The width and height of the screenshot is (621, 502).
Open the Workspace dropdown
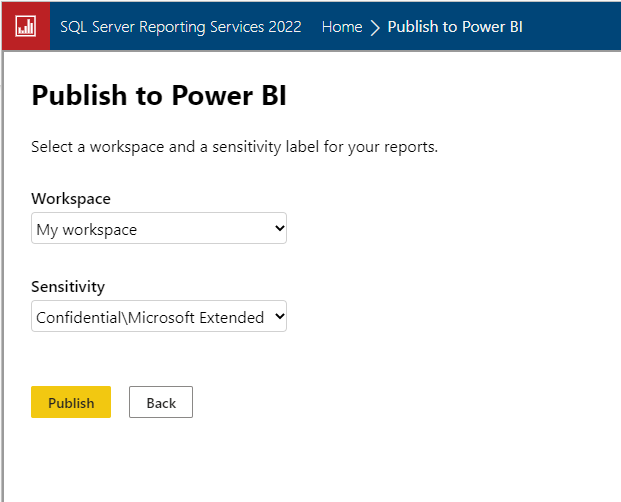pyautogui.click(x=159, y=228)
